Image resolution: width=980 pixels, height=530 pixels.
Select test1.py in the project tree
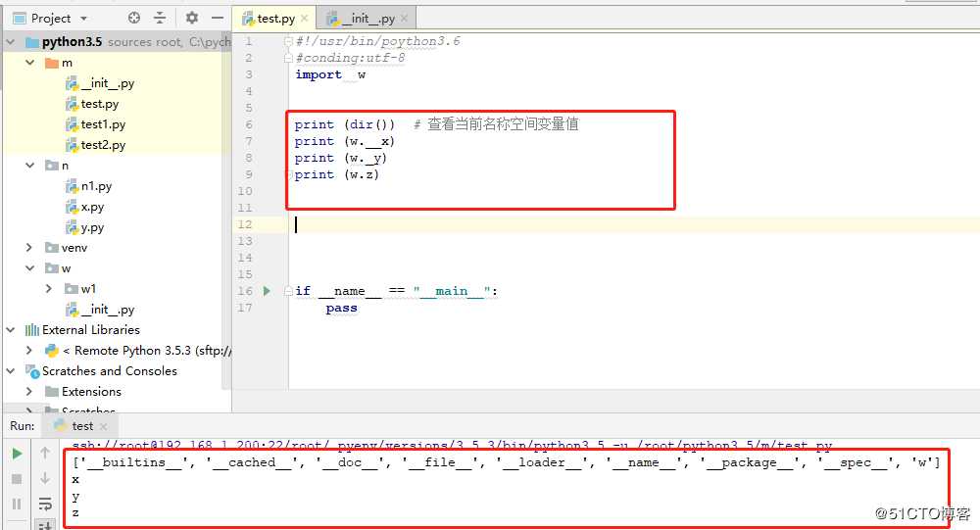pyautogui.click(x=96, y=124)
